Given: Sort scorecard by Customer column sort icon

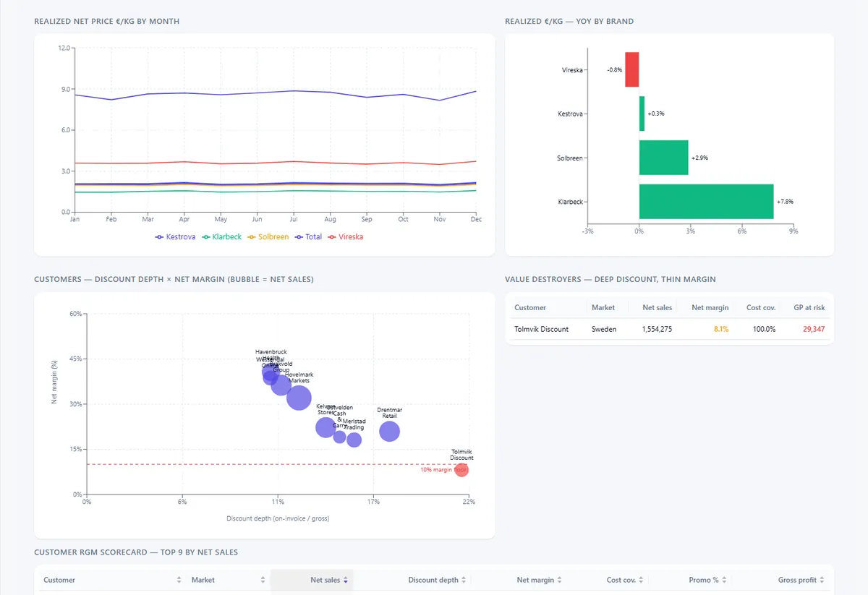Looking at the screenshot, I should click(x=179, y=580).
